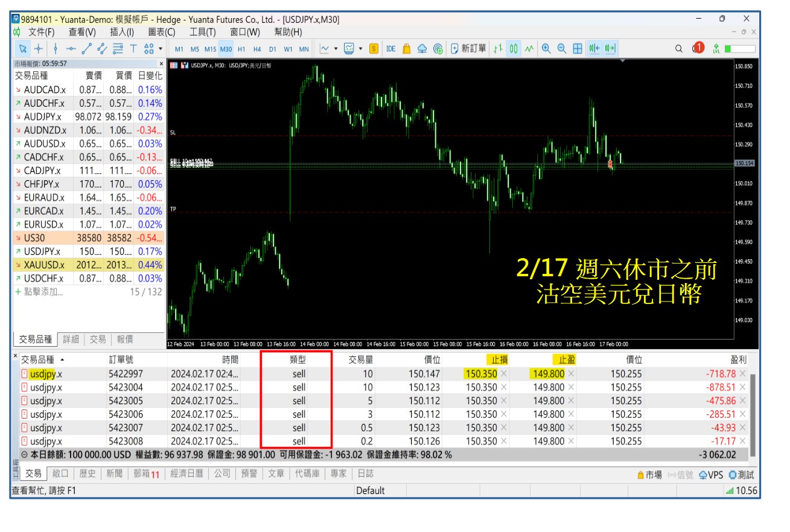Zoom in on the chart
The image size is (790, 532).
[x=546, y=49]
